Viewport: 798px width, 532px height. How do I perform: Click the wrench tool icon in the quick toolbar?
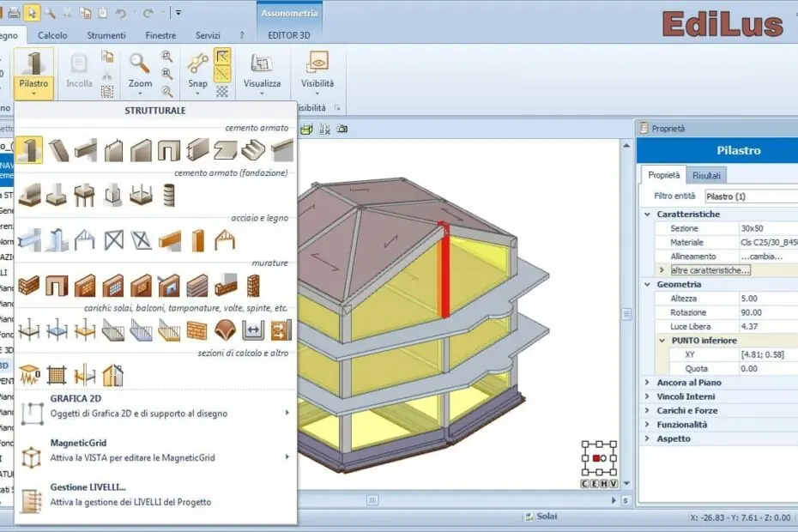pyautogui.click(x=50, y=13)
